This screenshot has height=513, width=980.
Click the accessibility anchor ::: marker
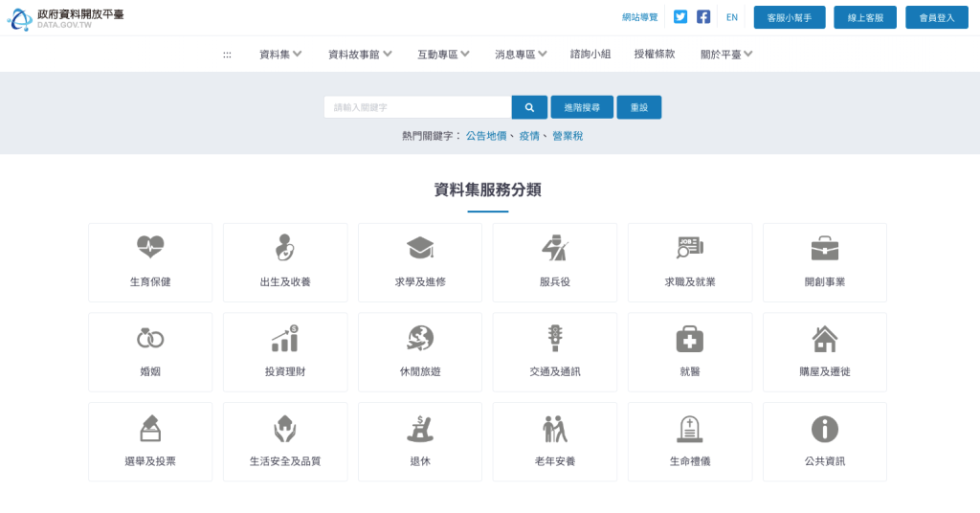[227, 55]
